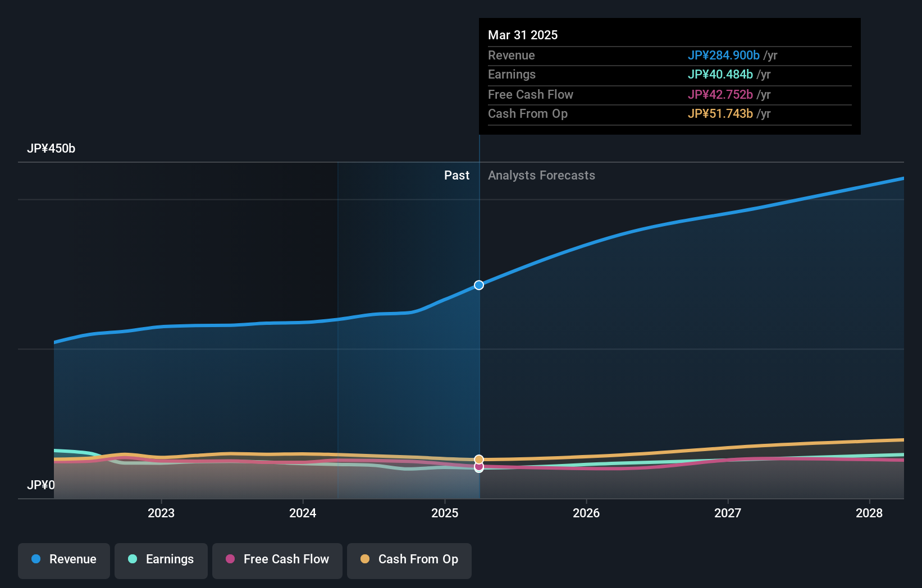Click the JP¥51.743b cash from op value
This screenshot has width=922, height=588.
click(720, 113)
